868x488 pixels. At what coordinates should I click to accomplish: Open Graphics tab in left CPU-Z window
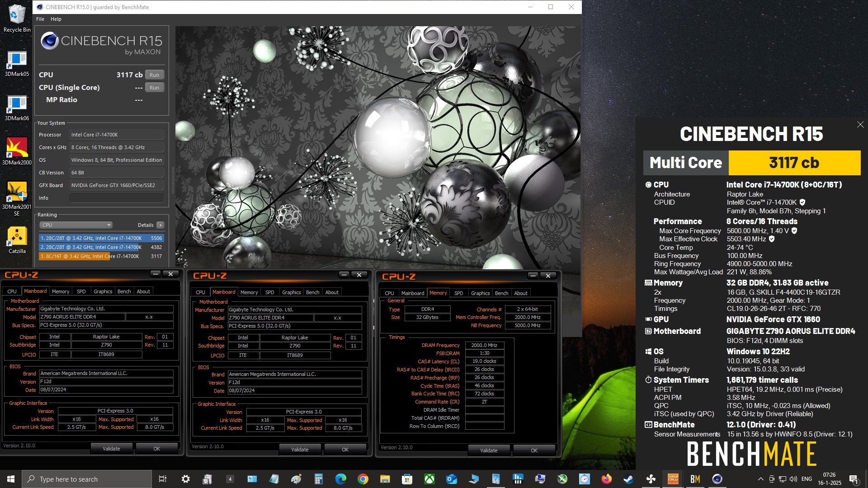coord(103,291)
